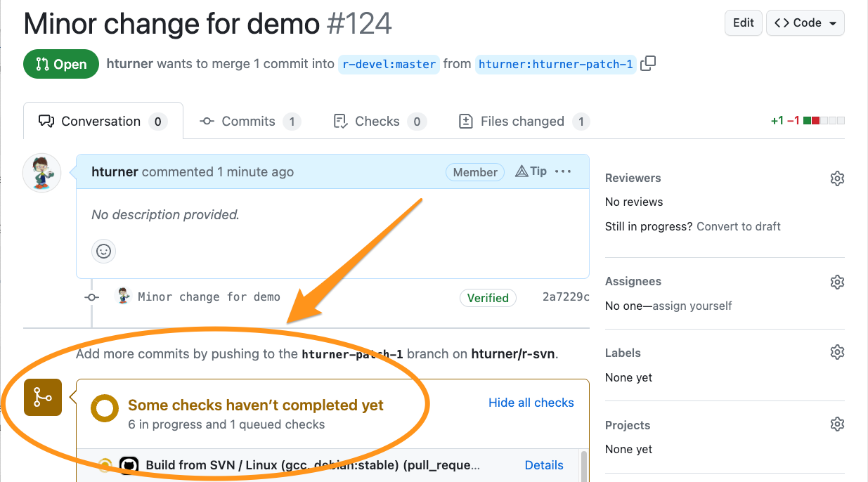The height and width of the screenshot is (482, 868).
Task: Collapse checks via Hide all checks
Action: [x=531, y=403]
